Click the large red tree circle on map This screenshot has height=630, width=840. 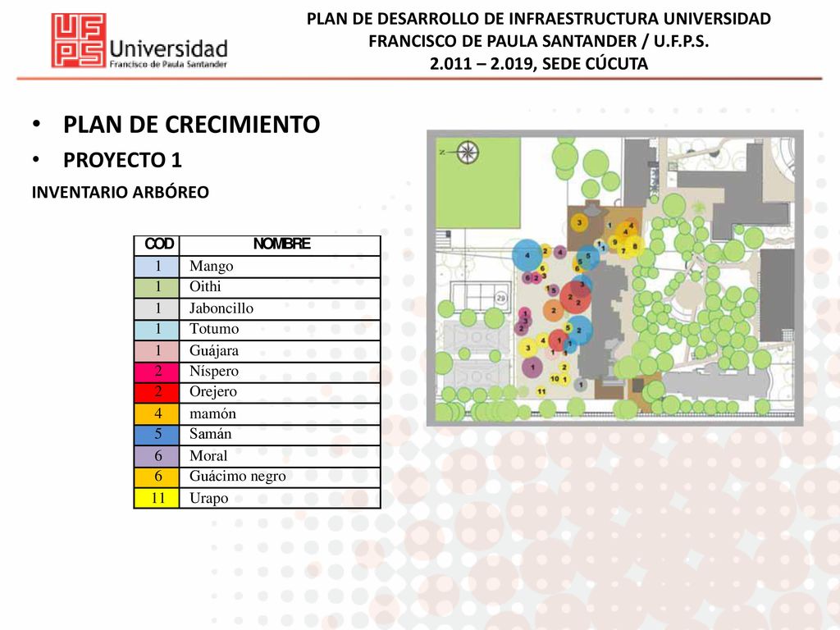[x=575, y=297]
